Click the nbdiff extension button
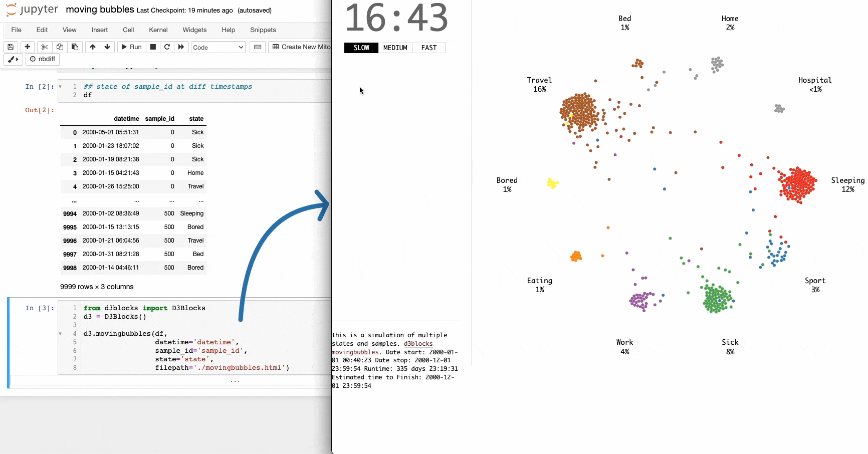This screenshot has width=868, height=454. (43, 59)
